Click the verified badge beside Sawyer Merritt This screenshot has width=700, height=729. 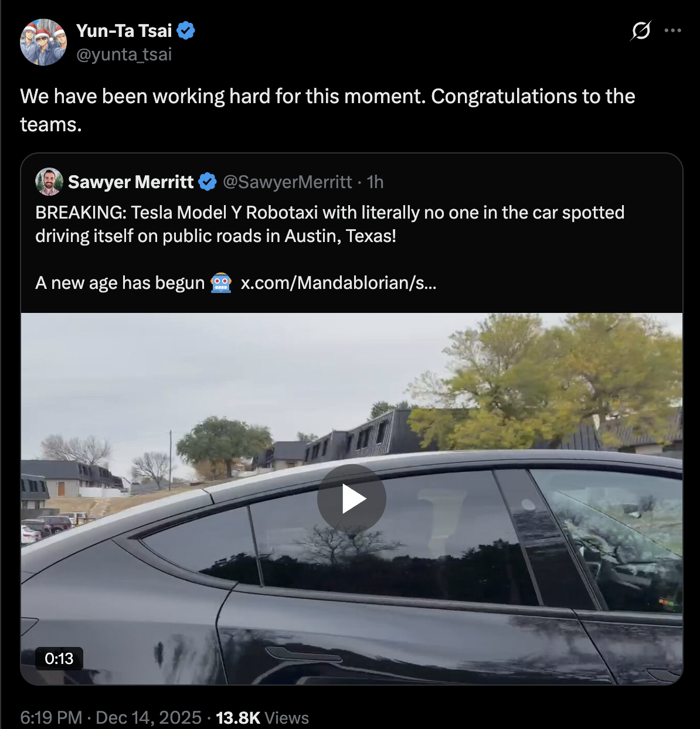[x=208, y=182]
